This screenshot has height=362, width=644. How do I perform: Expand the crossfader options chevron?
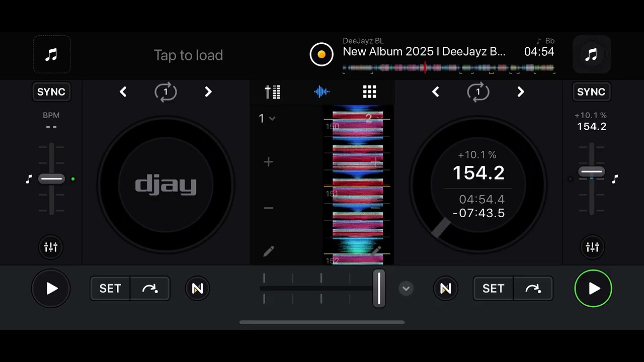point(406,289)
